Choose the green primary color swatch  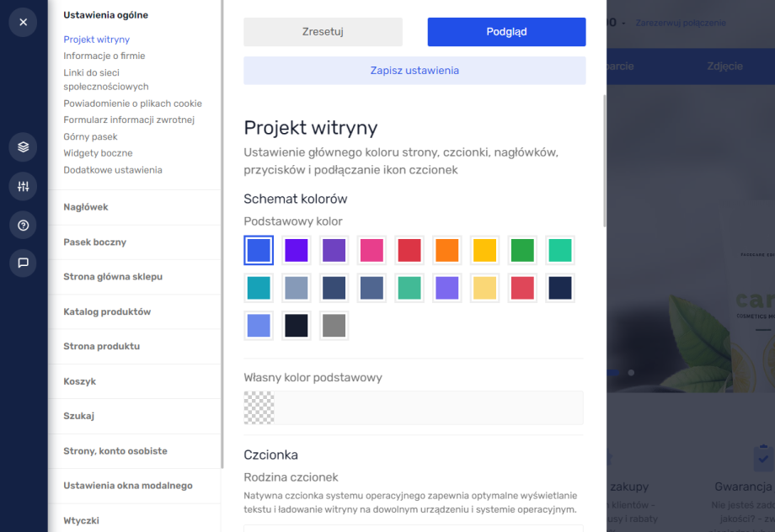pyautogui.click(x=522, y=250)
